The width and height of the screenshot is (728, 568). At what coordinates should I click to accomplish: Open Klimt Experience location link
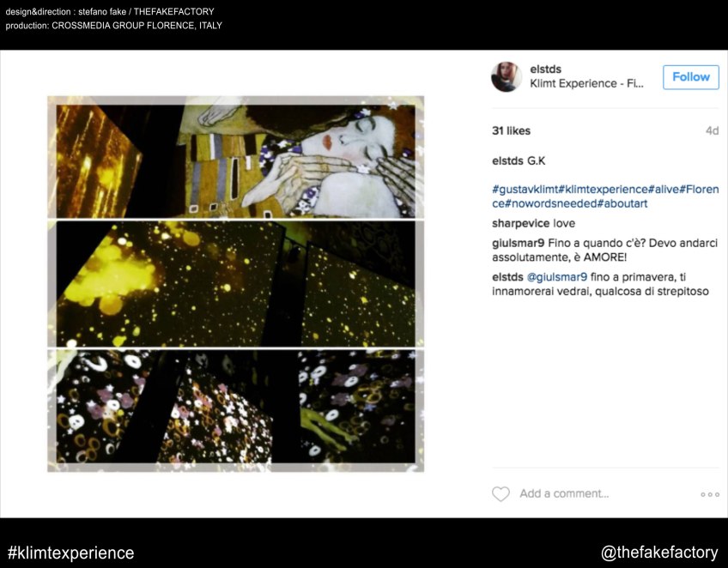coord(586,83)
